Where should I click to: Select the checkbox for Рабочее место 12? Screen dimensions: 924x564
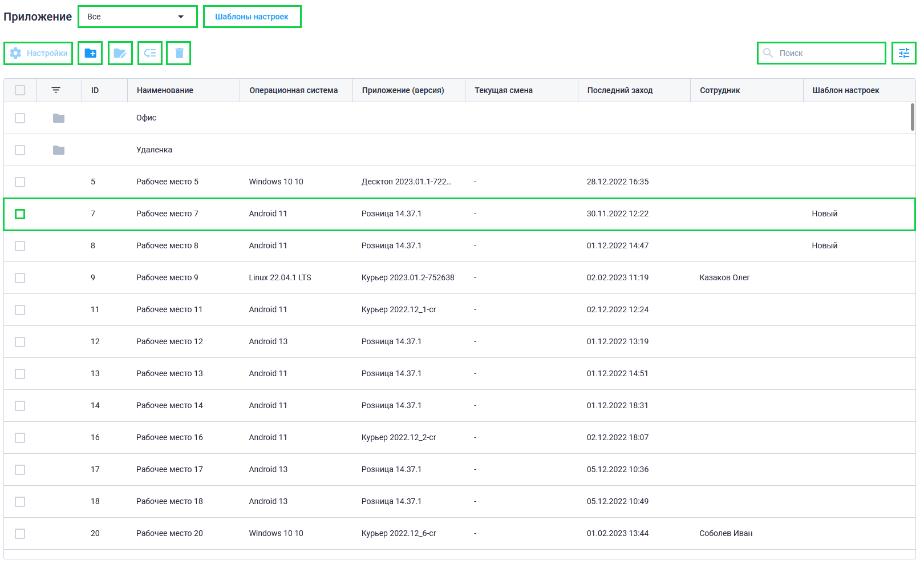point(20,342)
